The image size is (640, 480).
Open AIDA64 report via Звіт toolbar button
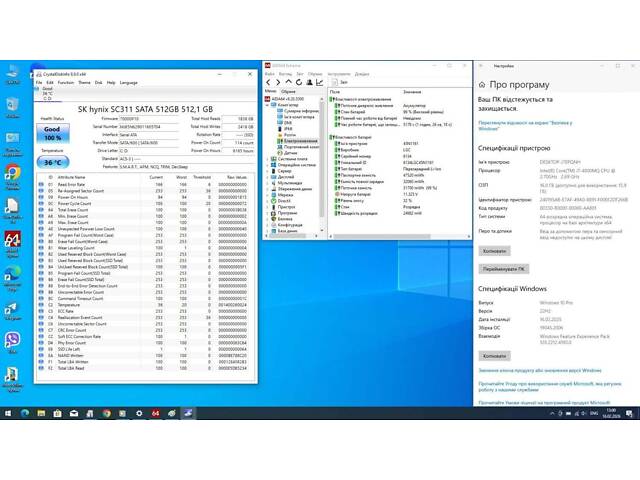click(x=340, y=82)
